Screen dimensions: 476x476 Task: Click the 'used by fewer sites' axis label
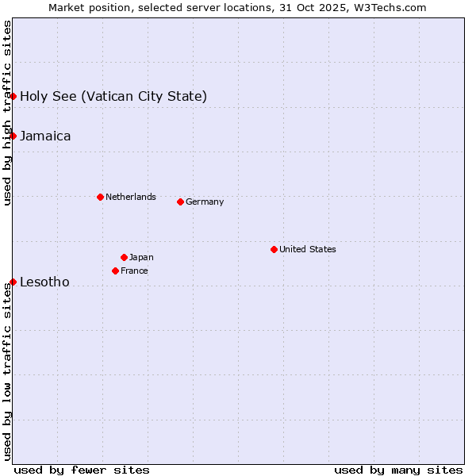click(x=82, y=470)
